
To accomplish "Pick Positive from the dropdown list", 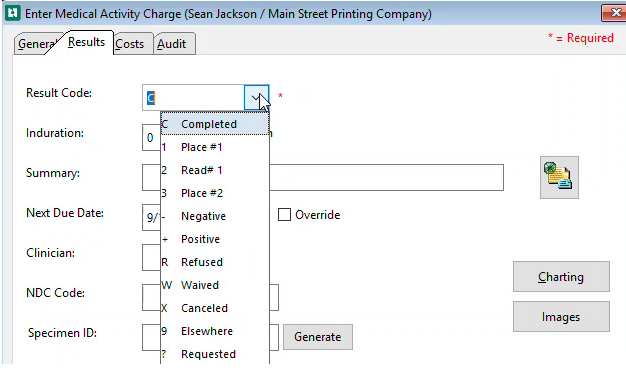I will tap(215, 239).
